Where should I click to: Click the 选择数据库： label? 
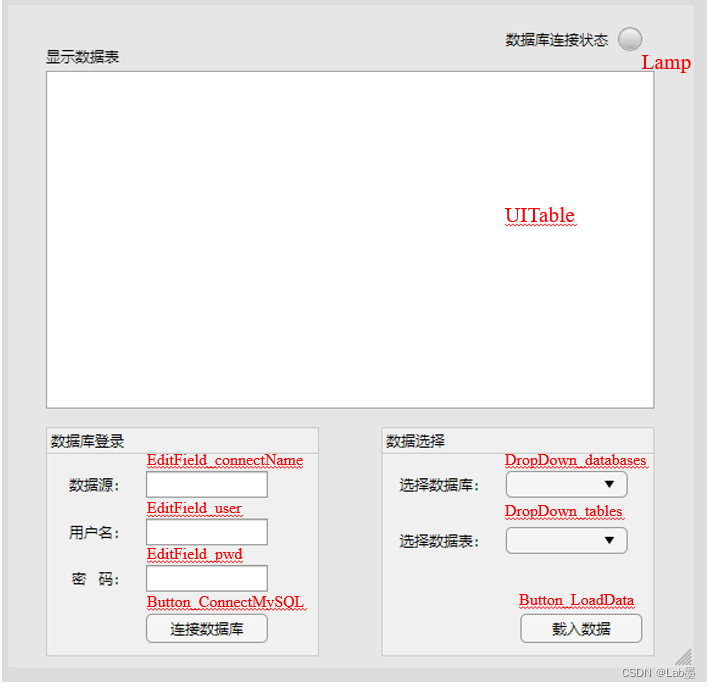pyautogui.click(x=439, y=485)
